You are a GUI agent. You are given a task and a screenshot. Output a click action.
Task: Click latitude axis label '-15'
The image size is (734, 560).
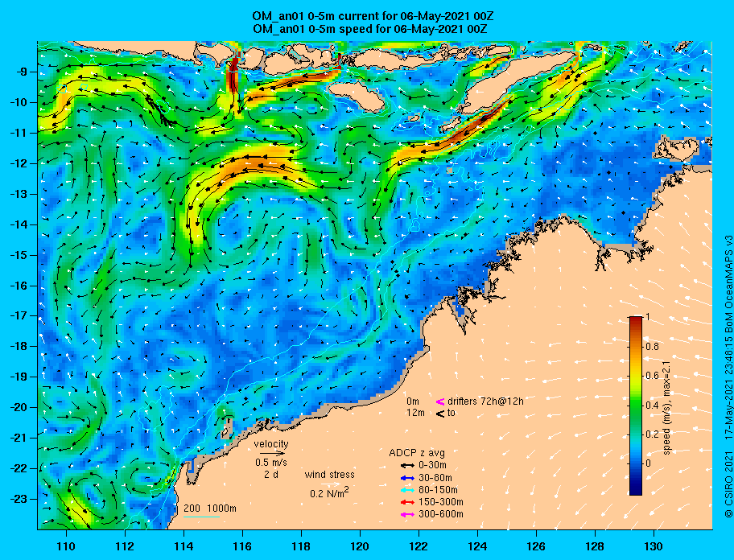pyautogui.click(x=19, y=255)
